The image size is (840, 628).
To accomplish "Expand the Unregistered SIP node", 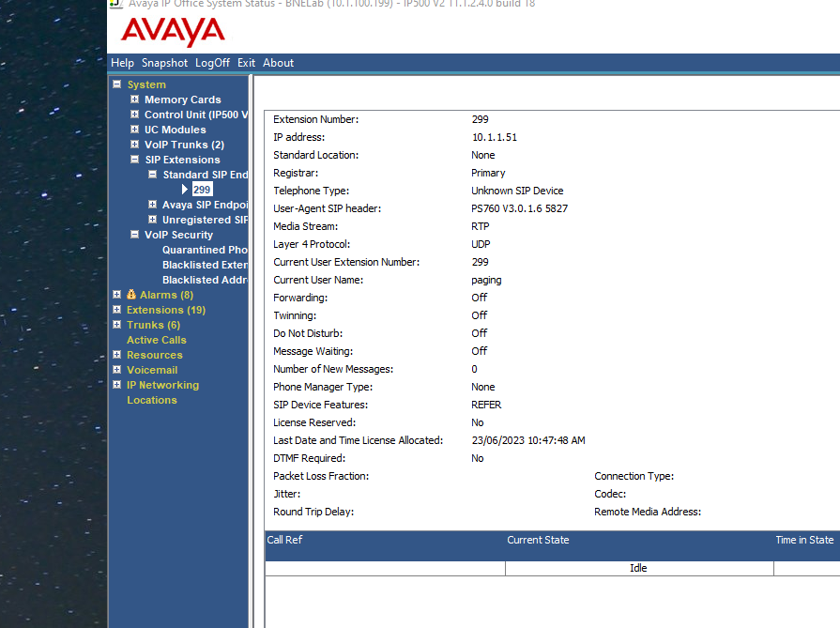I will click(x=153, y=219).
